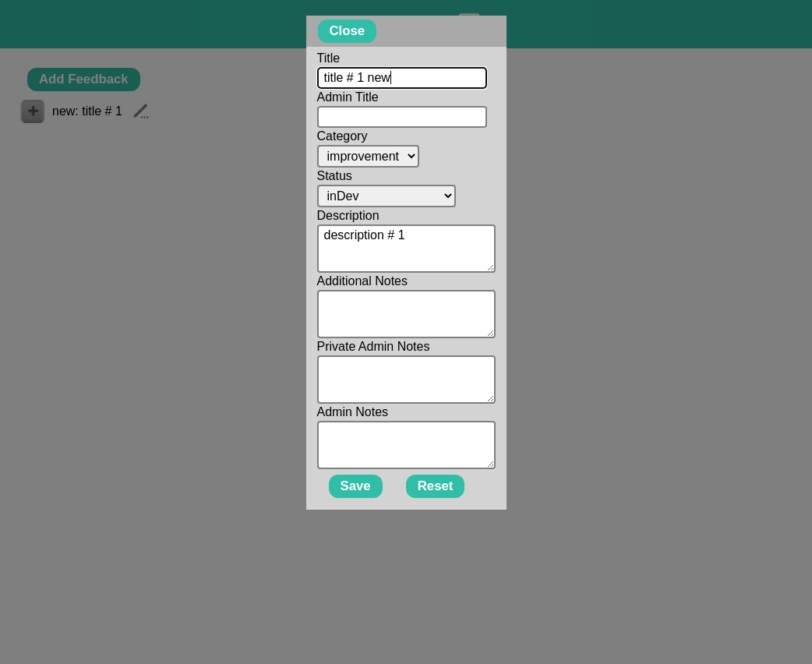This screenshot has width=812, height=664.
Task: Click the Private Admin Notes resize handle
Action: [x=490, y=398]
